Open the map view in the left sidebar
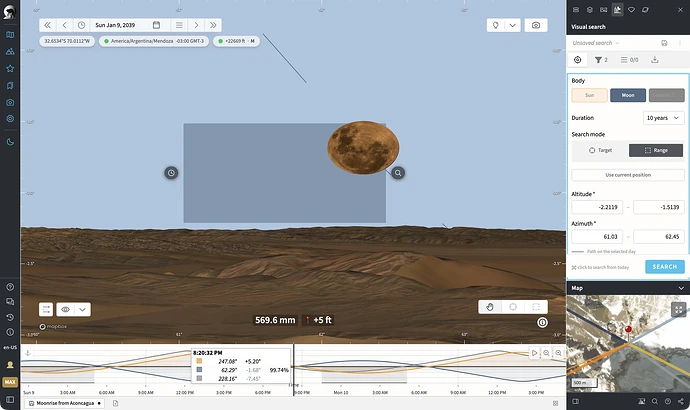 pyautogui.click(x=10, y=35)
